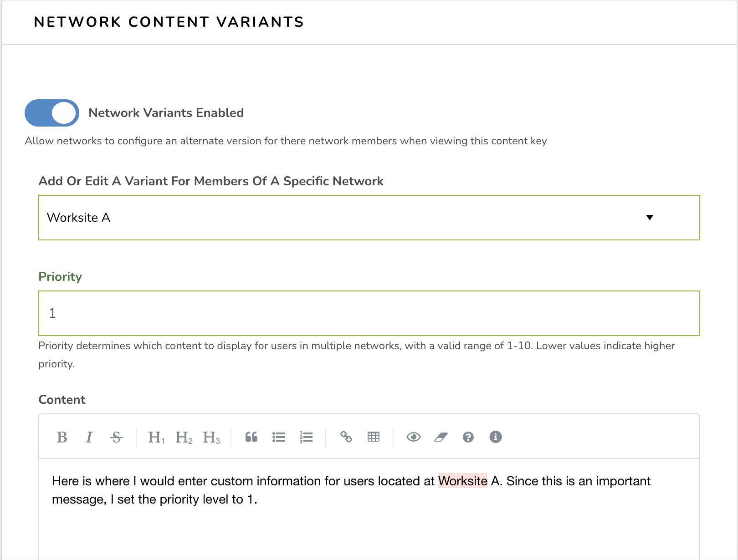Insert a blockquote using quote icon
The width and height of the screenshot is (738, 560).
pos(251,437)
